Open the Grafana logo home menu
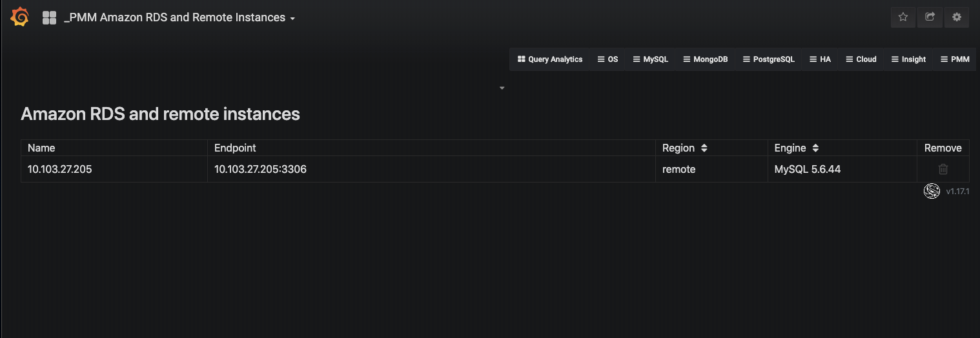Screen dimensions: 980x338 click(x=19, y=17)
